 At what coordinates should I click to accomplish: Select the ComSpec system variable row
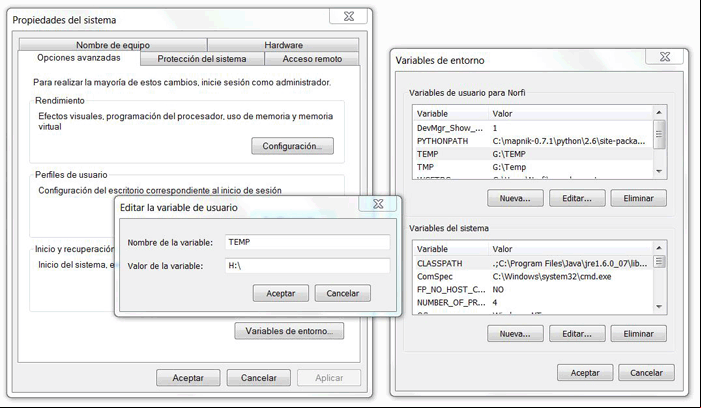(533, 276)
